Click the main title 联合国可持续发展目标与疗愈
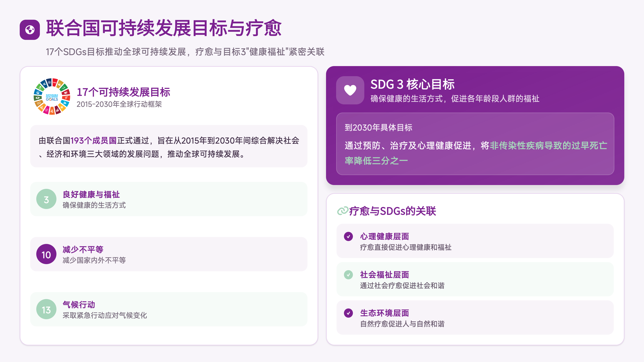Image resolution: width=644 pixels, height=362 pixels. [x=164, y=28]
